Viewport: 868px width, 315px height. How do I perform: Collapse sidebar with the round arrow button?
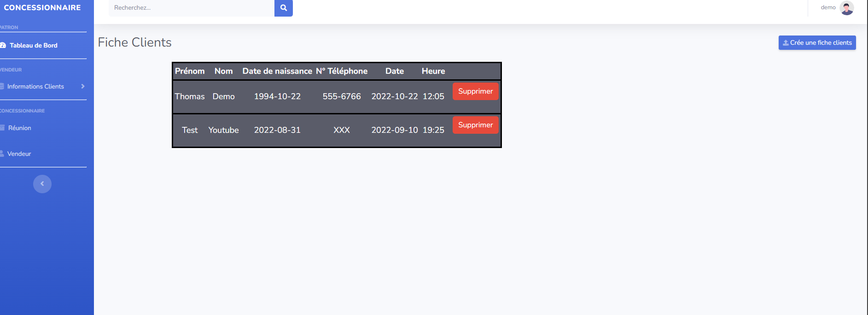(42, 184)
